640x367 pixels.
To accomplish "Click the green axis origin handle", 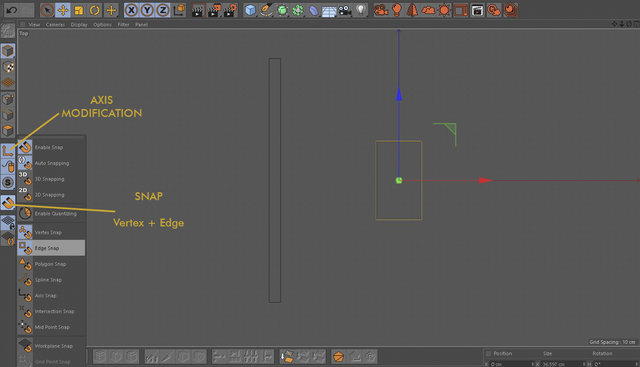I will [399, 180].
